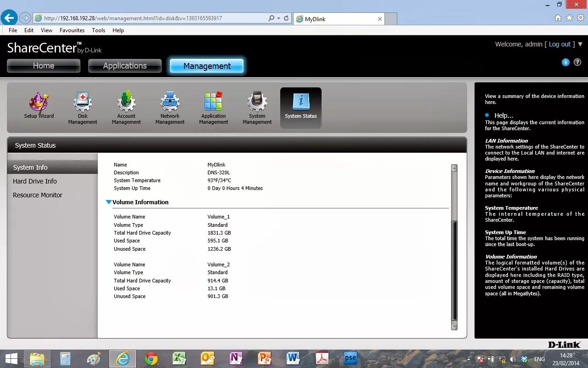Open Outlook from the taskbar
This screenshot has height=368, width=588.
pos(208,359)
